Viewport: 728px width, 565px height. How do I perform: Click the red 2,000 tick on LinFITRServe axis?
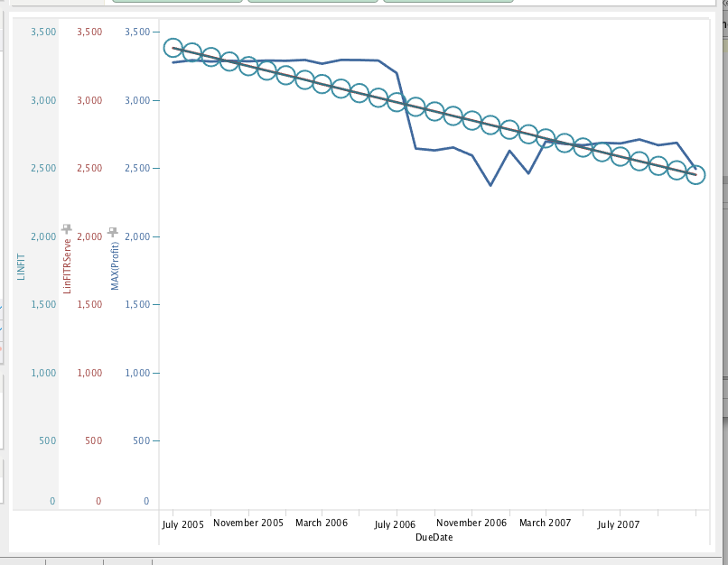89,236
